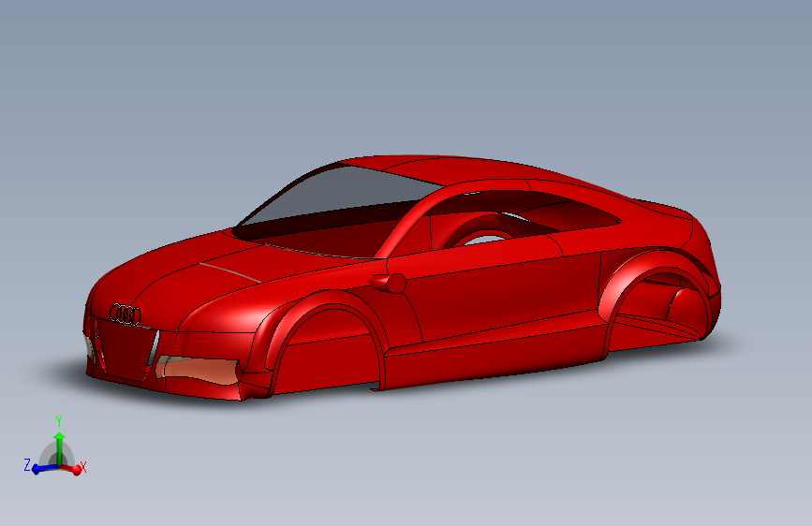Select the four-ring logo on the car
This screenshot has height=526, width=812.
(x=125, y=314)
